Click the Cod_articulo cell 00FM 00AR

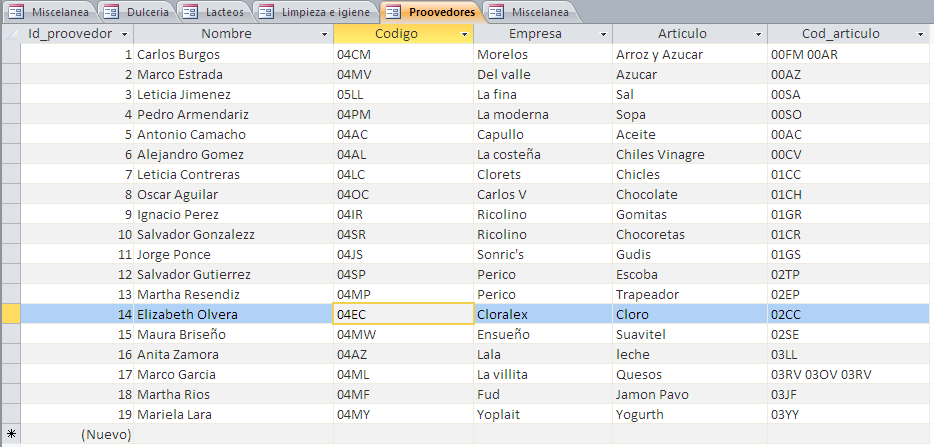[x=848, y=54]
